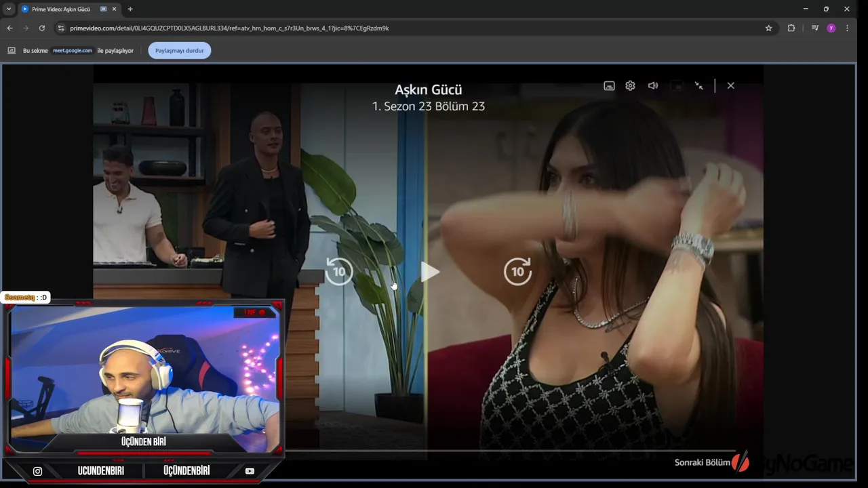This screenshot has height=488, width=868.
Task: Open the Chrome profile avatar
Action: point(831,28)
